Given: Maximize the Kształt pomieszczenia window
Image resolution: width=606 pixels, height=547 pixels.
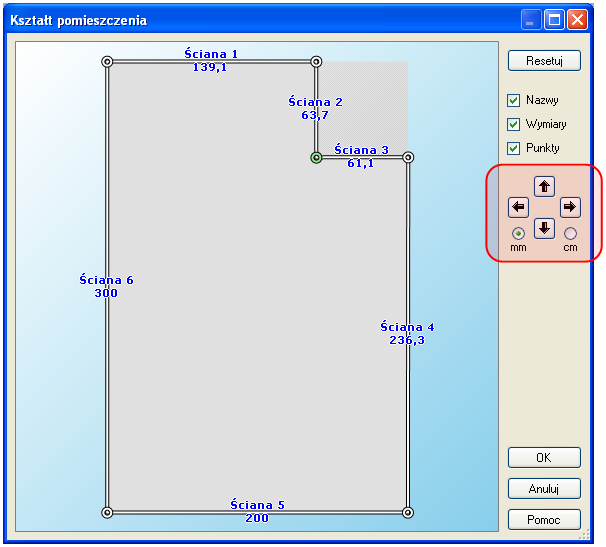Looking at the screenshot, I should [x=555, y=20].
